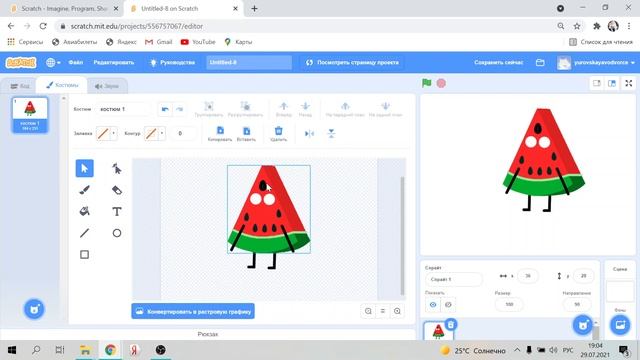
Task: Select the arrow Select tool
Action: 84,168
